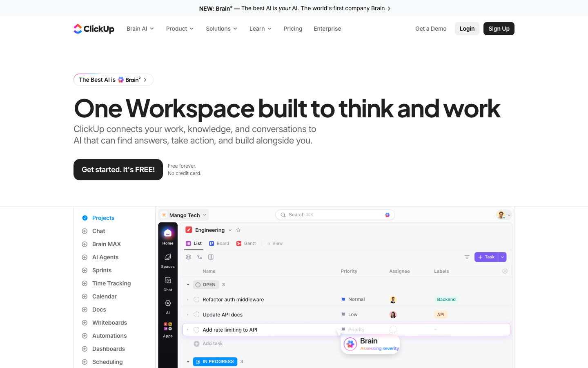Open the filter icon beside Task button

pos(467,257)
